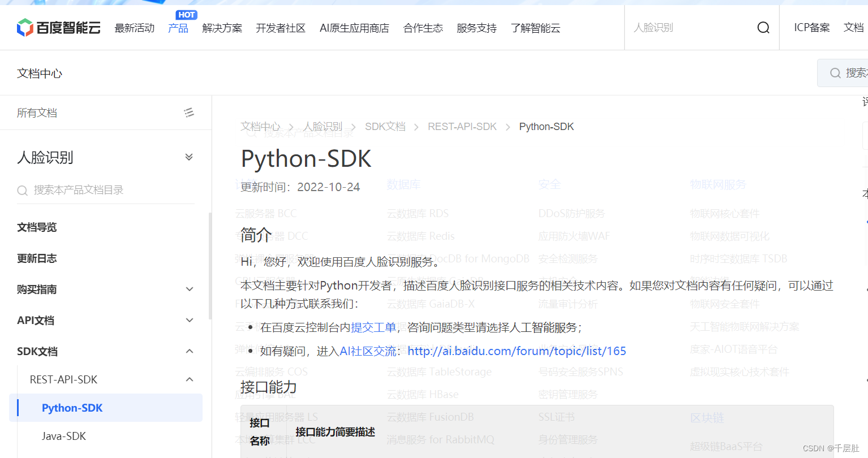Open the 解决方案 menu
This screenshot has width=868, height=458.
pyautogui.click(x=222, y=28)
